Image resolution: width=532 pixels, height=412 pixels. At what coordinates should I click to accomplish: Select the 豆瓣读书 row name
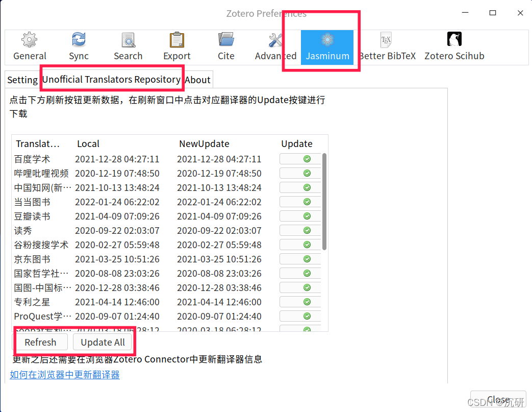click(32, 216)
